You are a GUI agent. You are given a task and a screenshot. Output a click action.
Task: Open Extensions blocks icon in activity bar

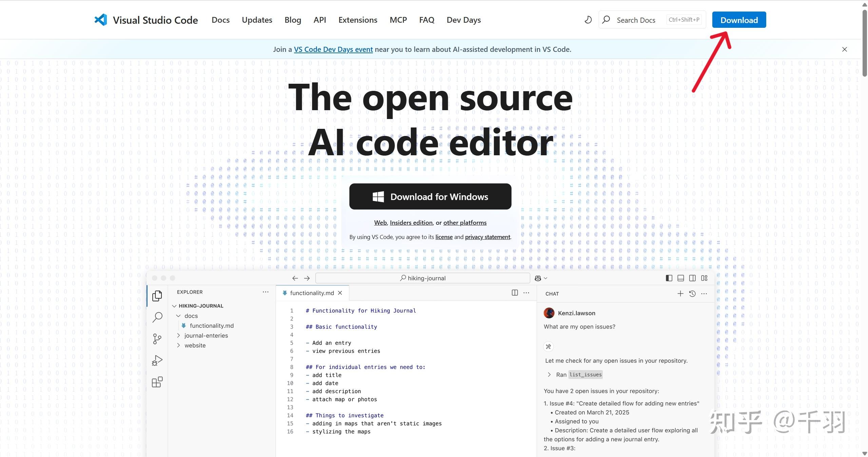coord(157,382)
